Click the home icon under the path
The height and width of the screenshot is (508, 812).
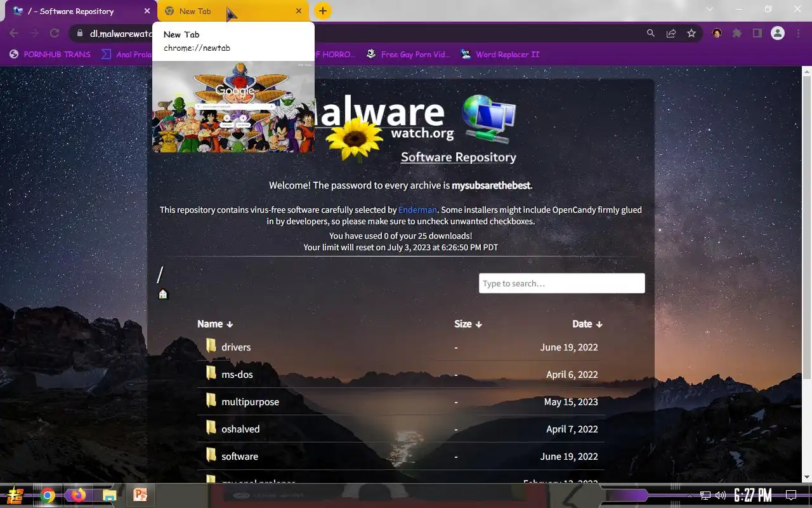point(163,294)
